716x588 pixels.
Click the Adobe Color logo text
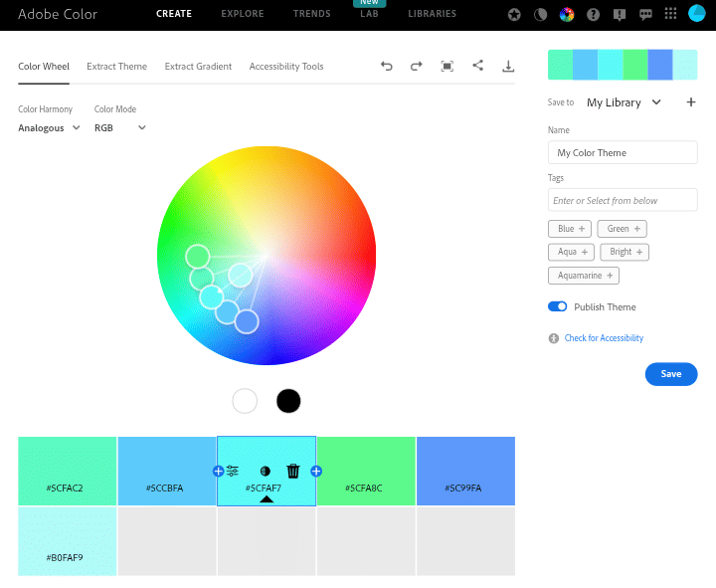point(58,14)
